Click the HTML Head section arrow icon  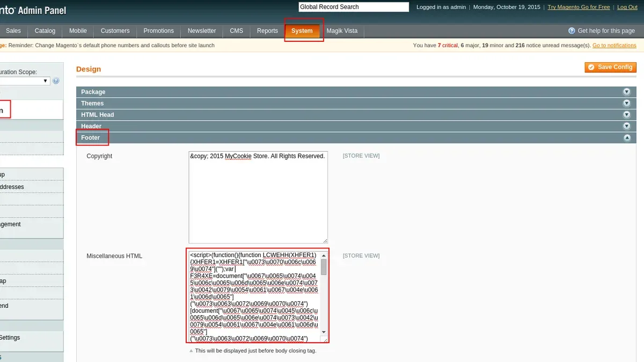(x=626, y=115)
